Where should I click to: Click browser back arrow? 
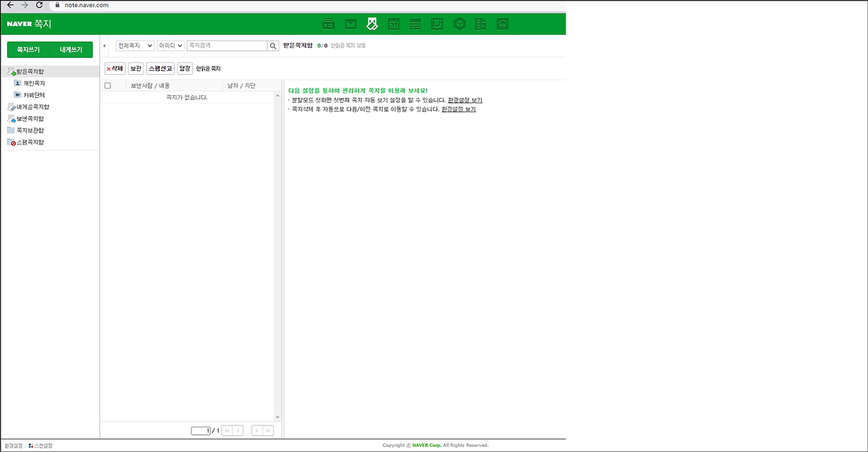[10, 5]
